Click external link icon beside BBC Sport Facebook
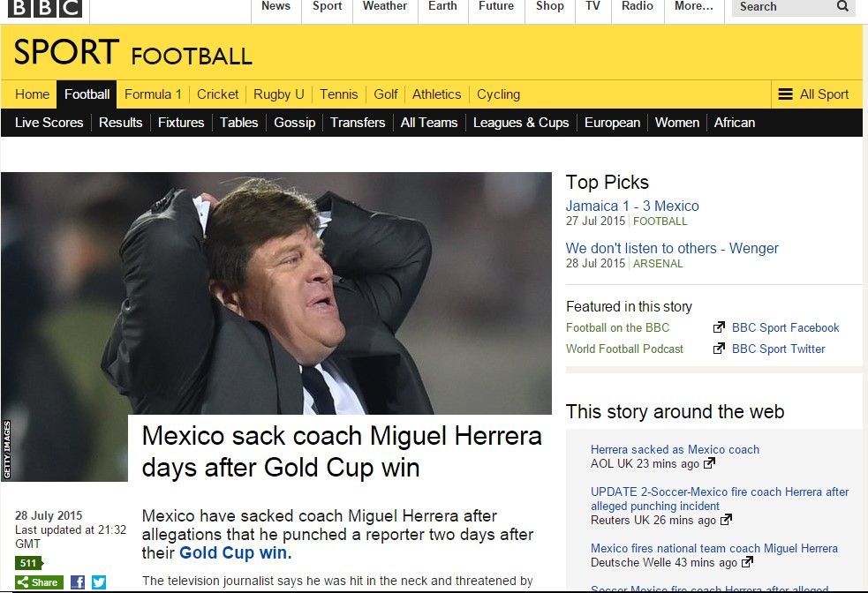 pos(719,327)
